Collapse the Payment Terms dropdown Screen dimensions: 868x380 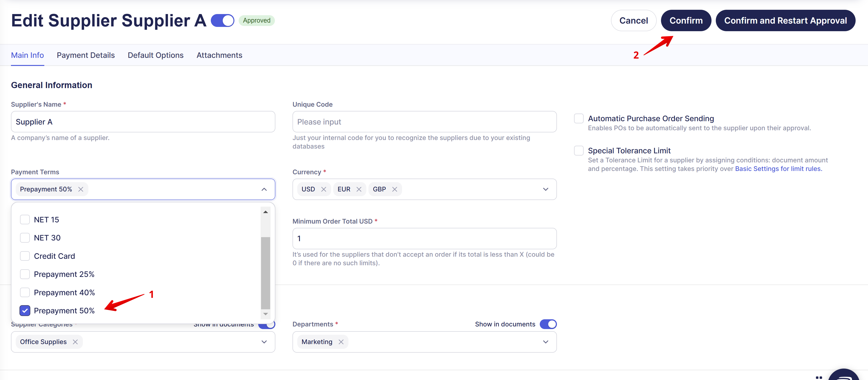click(264, 189)
